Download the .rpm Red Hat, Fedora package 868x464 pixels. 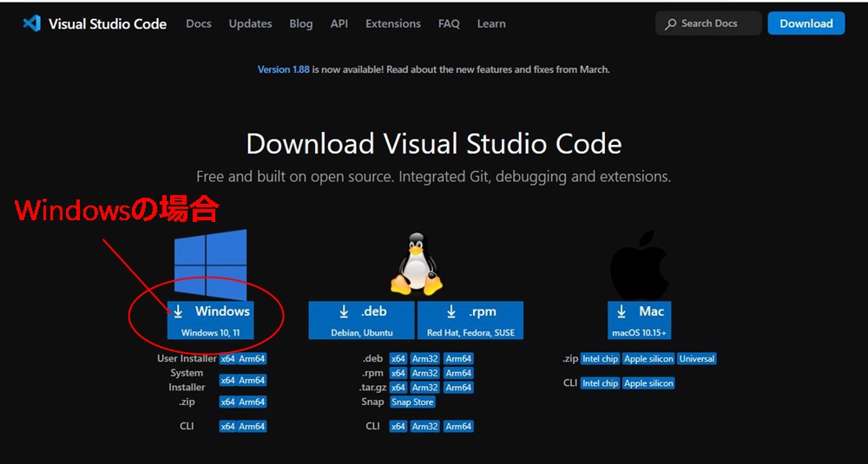click(x=470, y=320)
